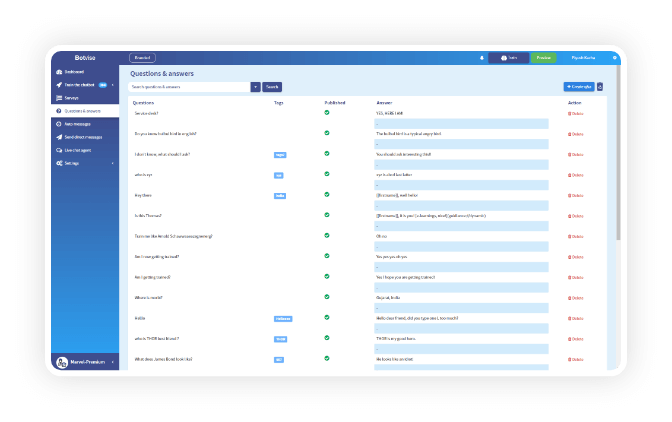The image size is (672, 422).
Task: Toggle published check for 'Hey there' row
Action: click(x=327, y=195)
